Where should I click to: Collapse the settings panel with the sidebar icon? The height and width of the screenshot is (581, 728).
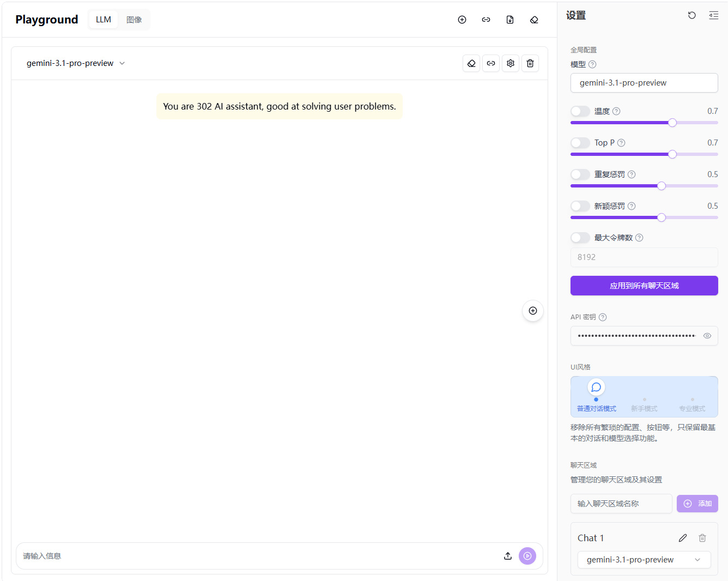coord(713,15)
